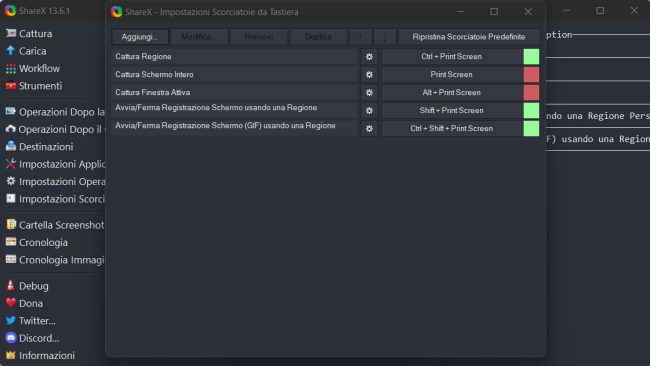Open gear settings for Cattura Finestra Attiva
Viewport: 650px width, 366px height.
(x=369, y=92)
